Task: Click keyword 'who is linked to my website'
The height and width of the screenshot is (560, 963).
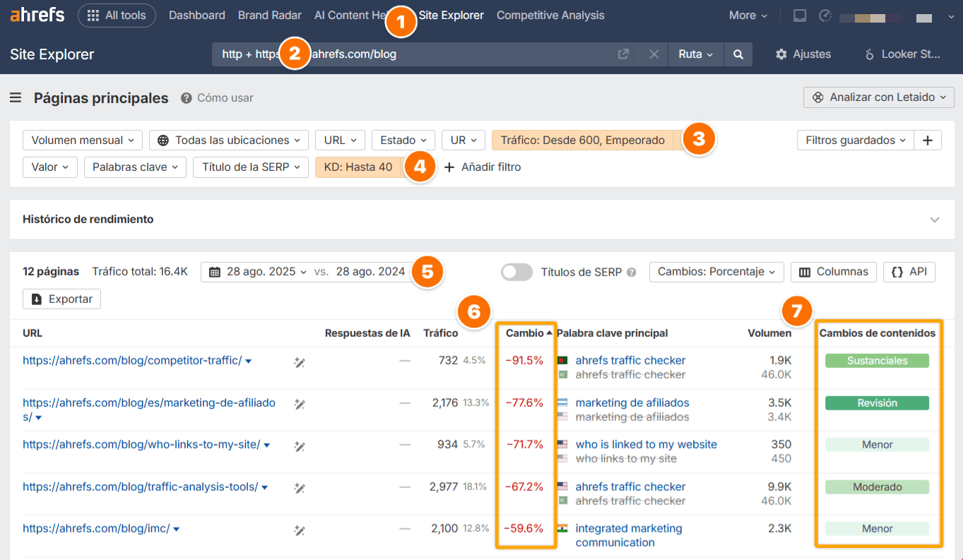Action: pyautogui.click(x=646, y=444)
